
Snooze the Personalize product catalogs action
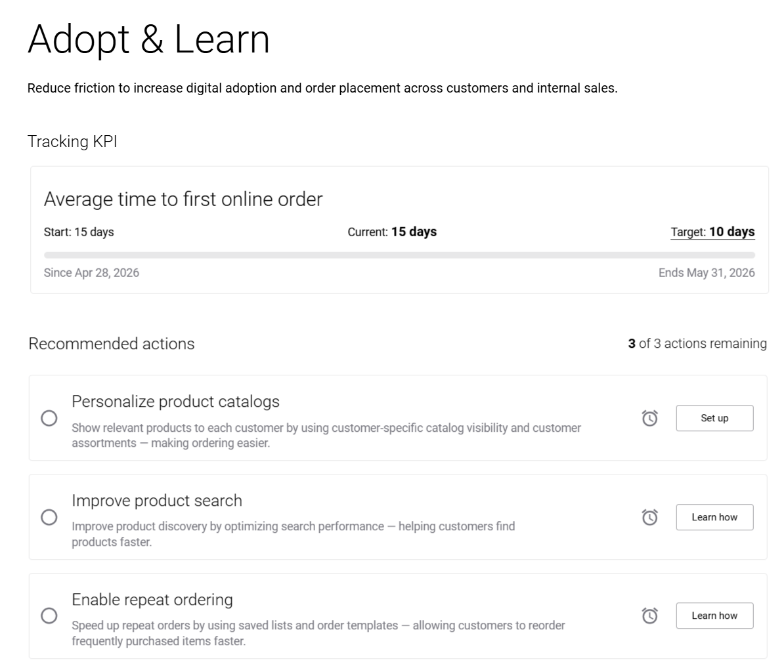click(x=649, y=418)
